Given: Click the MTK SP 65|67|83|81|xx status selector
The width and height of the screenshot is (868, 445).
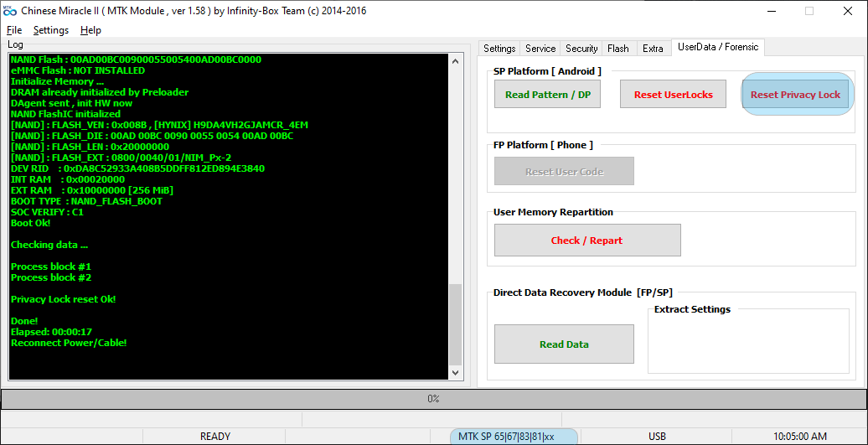Looking at the screenshot, I should point(506,436).
